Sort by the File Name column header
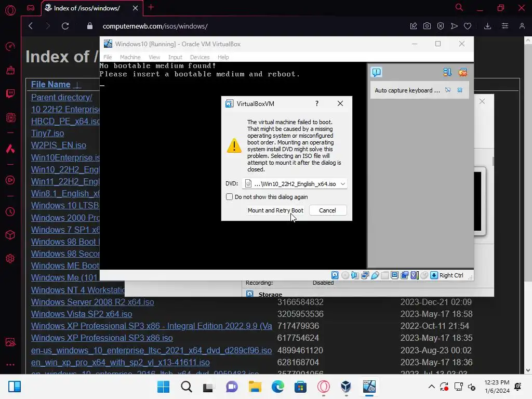Image resolution: width=532 pixels, height=399 pixels. point(51,85)
